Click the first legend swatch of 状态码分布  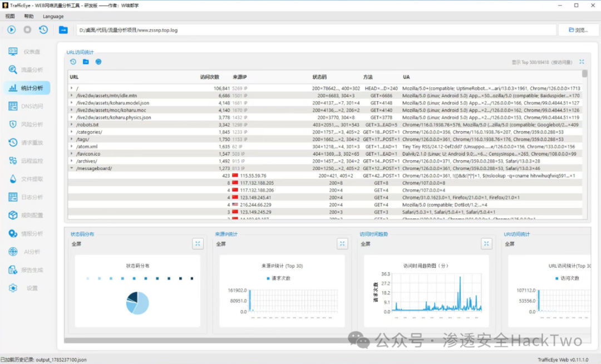(x=88, y=278)
